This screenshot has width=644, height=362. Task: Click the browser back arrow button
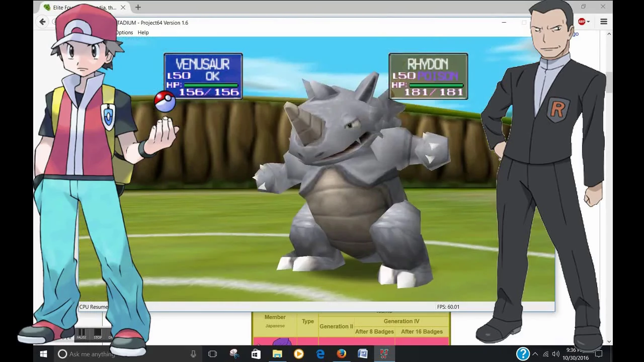(43, 22)
